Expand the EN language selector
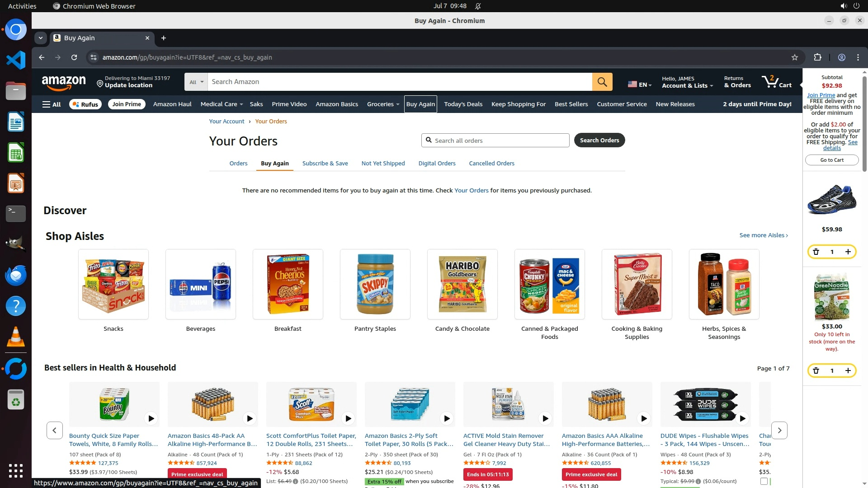The width and height of the screenshot is (868, 488). click(x=640, y=84)
